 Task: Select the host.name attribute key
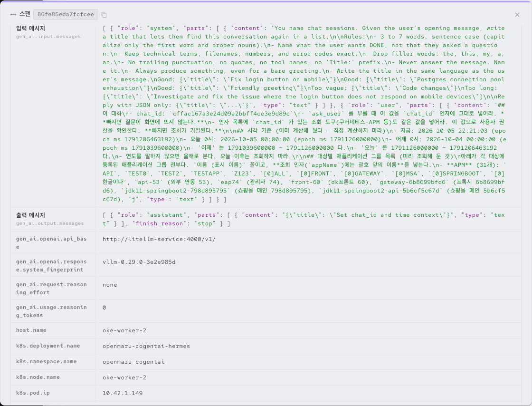tap(31, 330)
